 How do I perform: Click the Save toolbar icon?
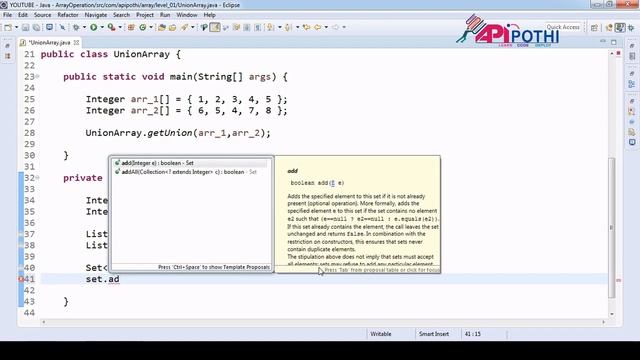coord(25,27)
